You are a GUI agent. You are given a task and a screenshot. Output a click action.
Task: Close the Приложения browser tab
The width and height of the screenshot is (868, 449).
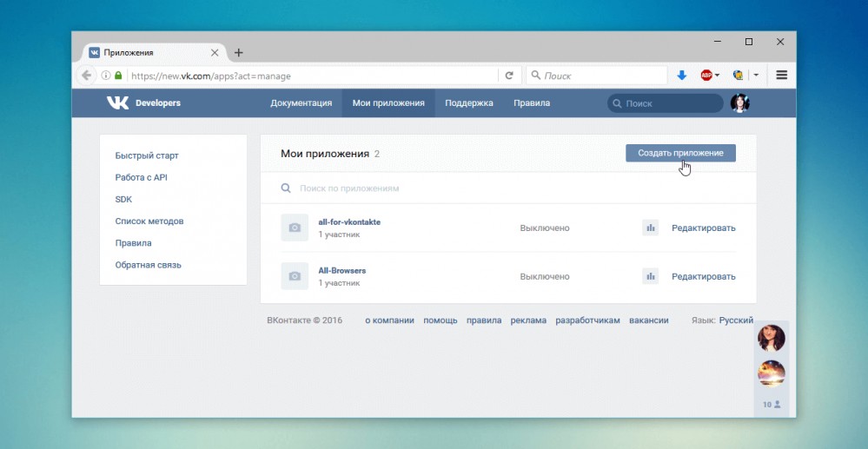pyautogui.click(x=215, y=53)
